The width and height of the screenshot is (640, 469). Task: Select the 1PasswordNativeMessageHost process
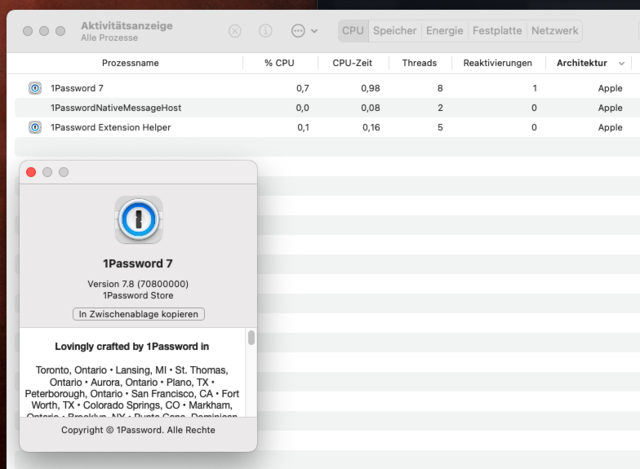point(116,108)
